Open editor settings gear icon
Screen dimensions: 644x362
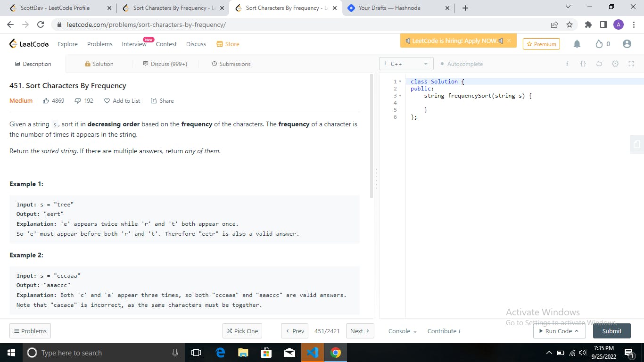615,64
